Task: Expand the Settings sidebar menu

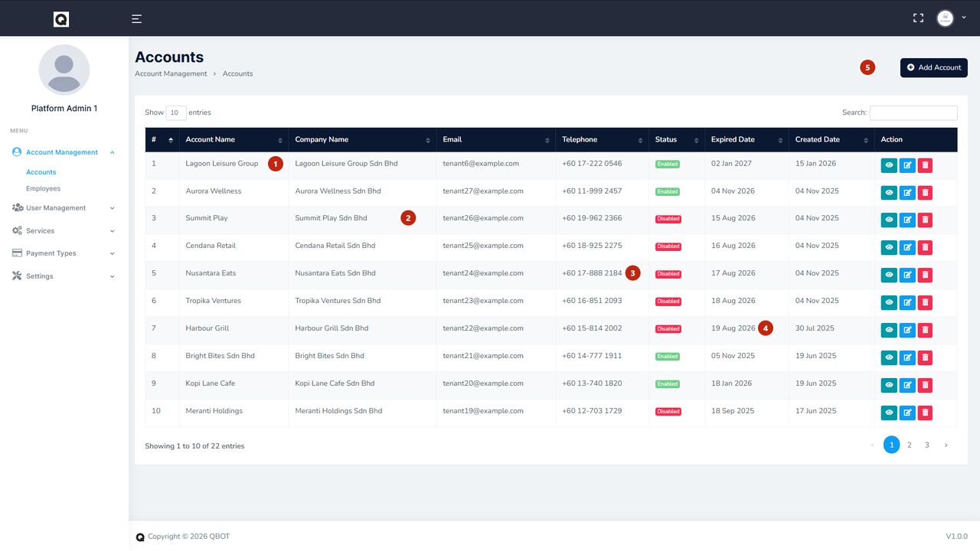Action: (64, 276)
